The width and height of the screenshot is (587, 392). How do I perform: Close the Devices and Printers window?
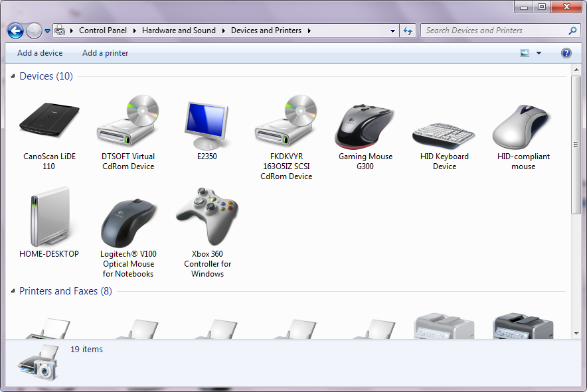566,7
